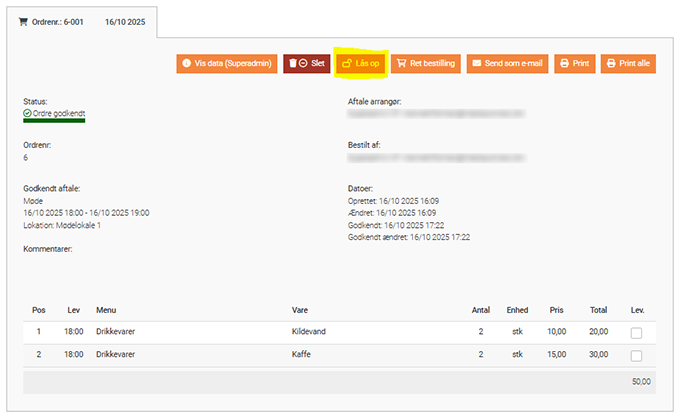Viewport: 680px width, 418px height.
Task: Click the 50,00 order total in the footer
Action: pyautogui.click(x=640, y=381)
